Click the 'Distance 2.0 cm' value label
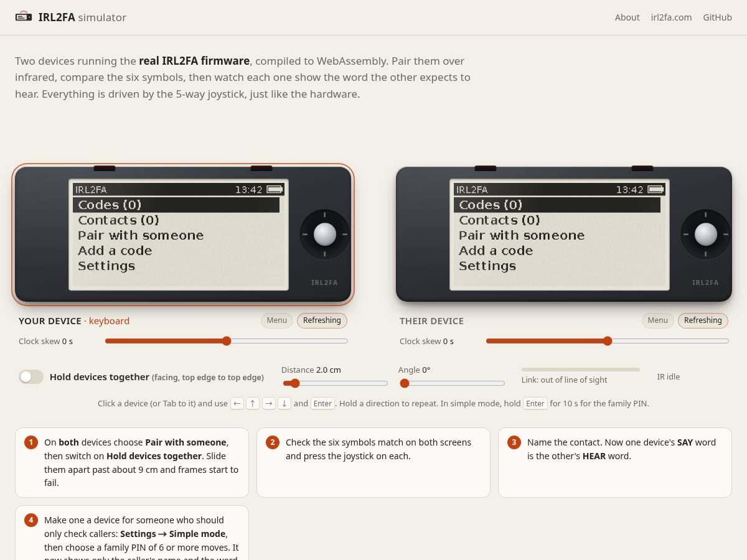 (x=311, y=370)
